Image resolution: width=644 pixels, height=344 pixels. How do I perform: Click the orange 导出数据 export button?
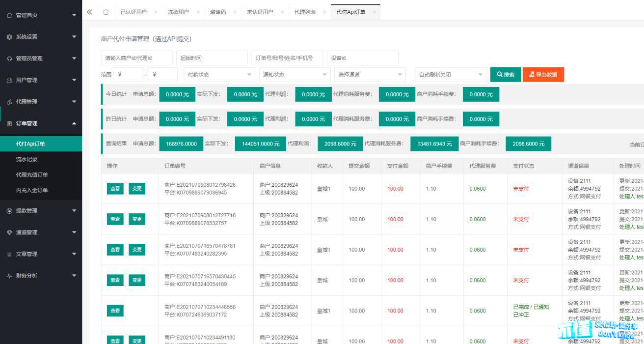pyautogui.click(x=543, y=75)
